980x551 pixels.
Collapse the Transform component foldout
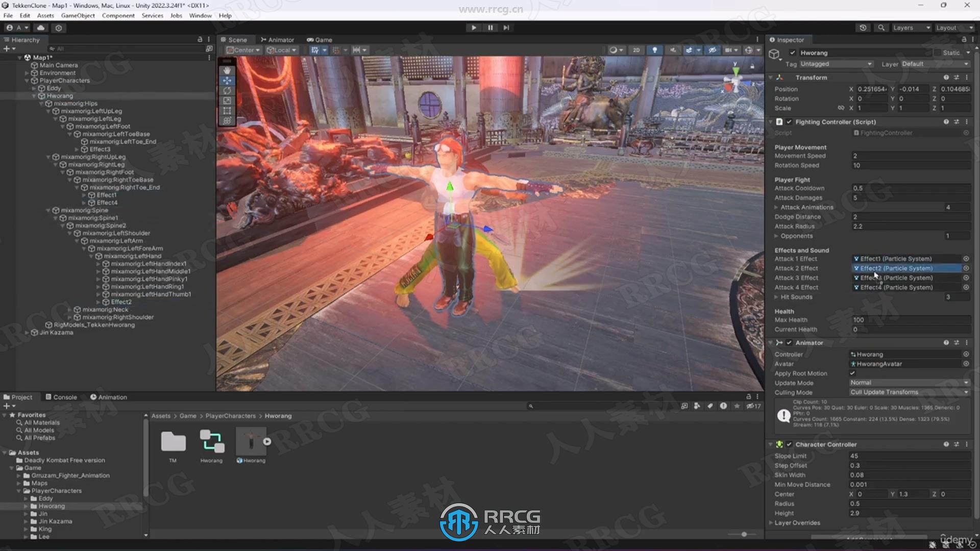pos(771,78)
